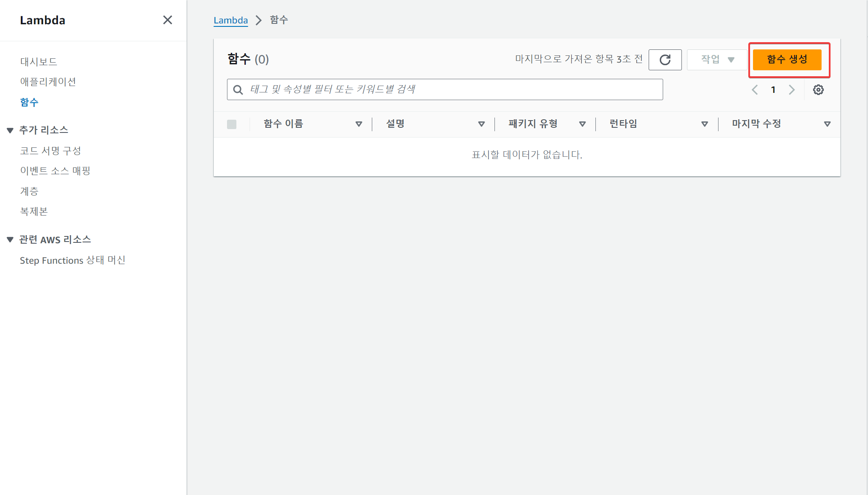Viewport: 868px width, 495px height.
Task: Click the 패키지 유형 column header
Action: (x=533, y=124)
